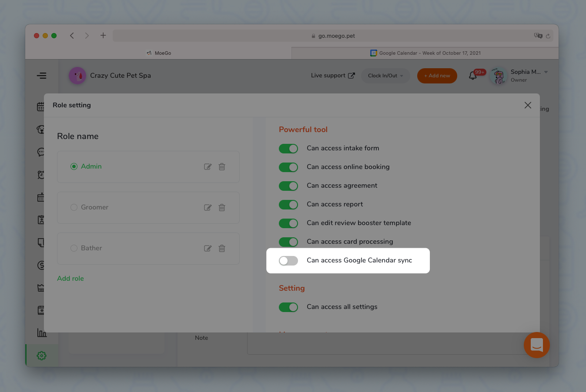Click the Setting section heading

pos(292,288)
